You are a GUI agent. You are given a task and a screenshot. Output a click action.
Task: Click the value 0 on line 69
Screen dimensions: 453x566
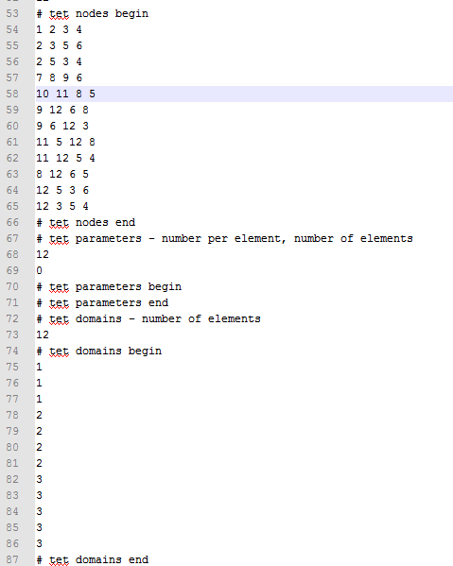click(x=39, y=270)
